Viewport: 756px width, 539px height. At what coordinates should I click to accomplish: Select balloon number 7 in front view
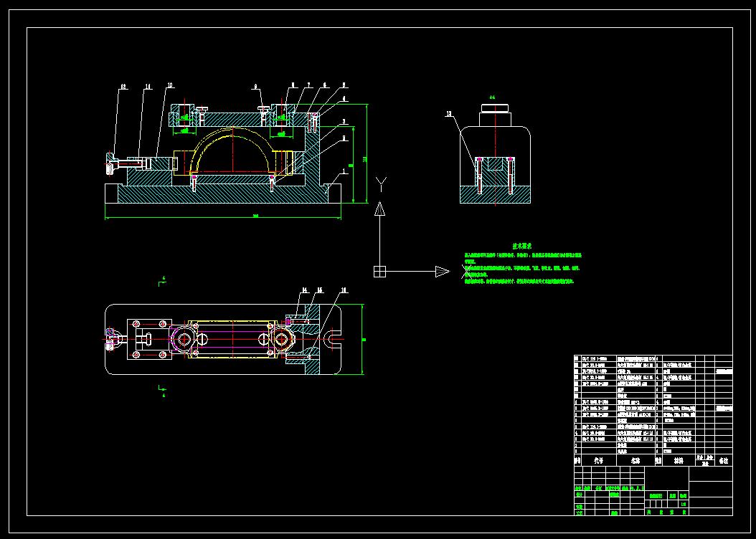point(308,85)
